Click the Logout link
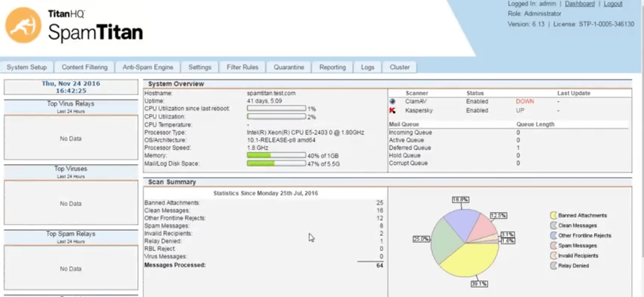644x297 pixels. coord(613,4)
